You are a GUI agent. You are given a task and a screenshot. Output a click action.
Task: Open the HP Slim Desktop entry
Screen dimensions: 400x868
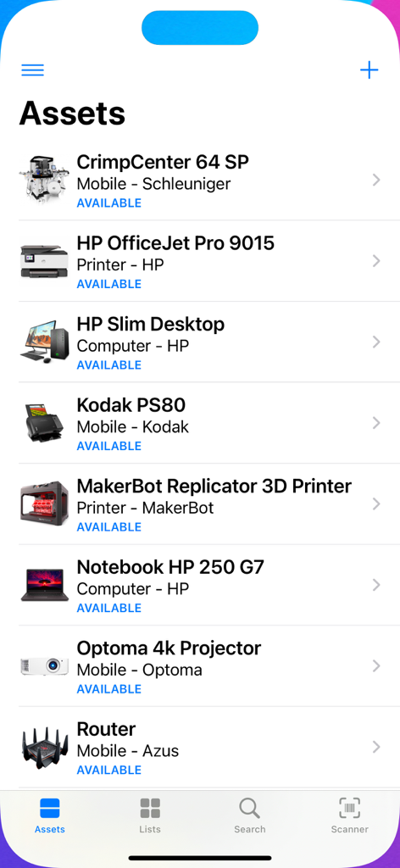pos(209,342)
